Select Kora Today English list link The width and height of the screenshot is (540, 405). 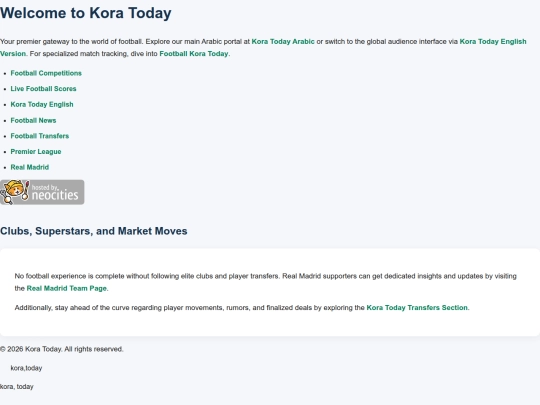point(42,104)
